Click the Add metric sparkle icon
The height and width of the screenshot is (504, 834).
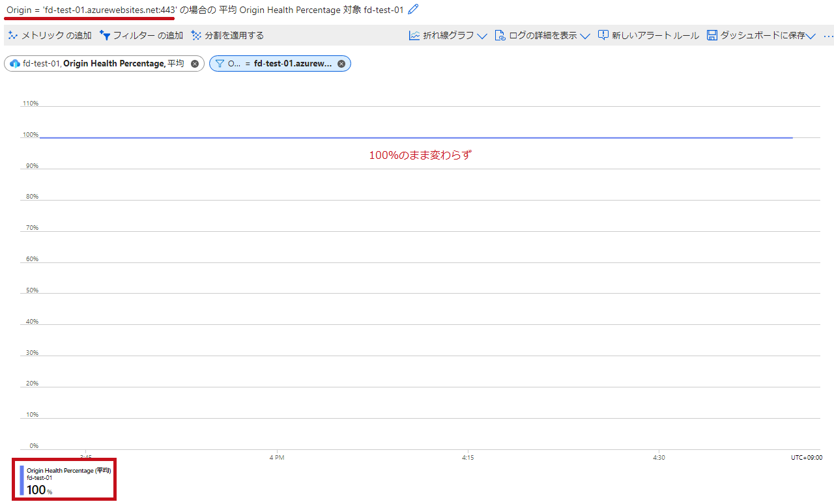click(12, 35)
